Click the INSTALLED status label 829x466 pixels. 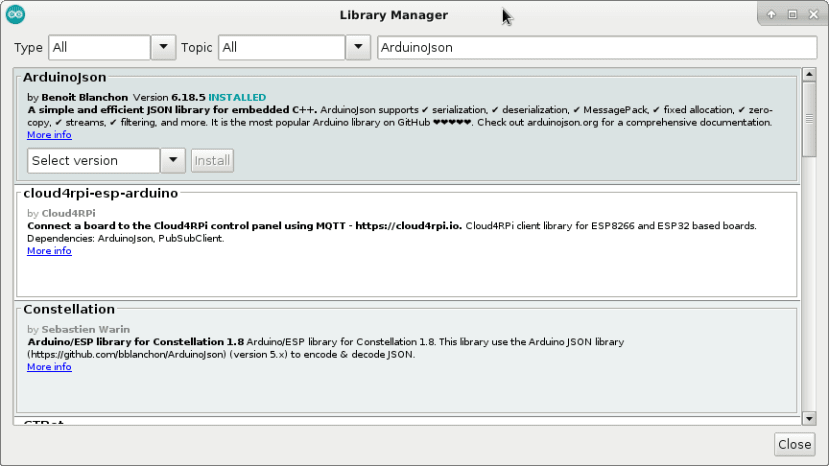(x=237, y=97)
